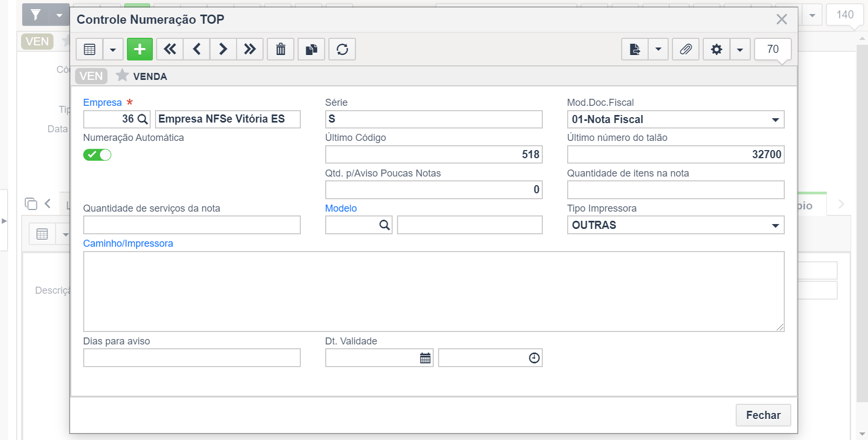Switch to grid view in dialog toolbar

tap(90, 49)
